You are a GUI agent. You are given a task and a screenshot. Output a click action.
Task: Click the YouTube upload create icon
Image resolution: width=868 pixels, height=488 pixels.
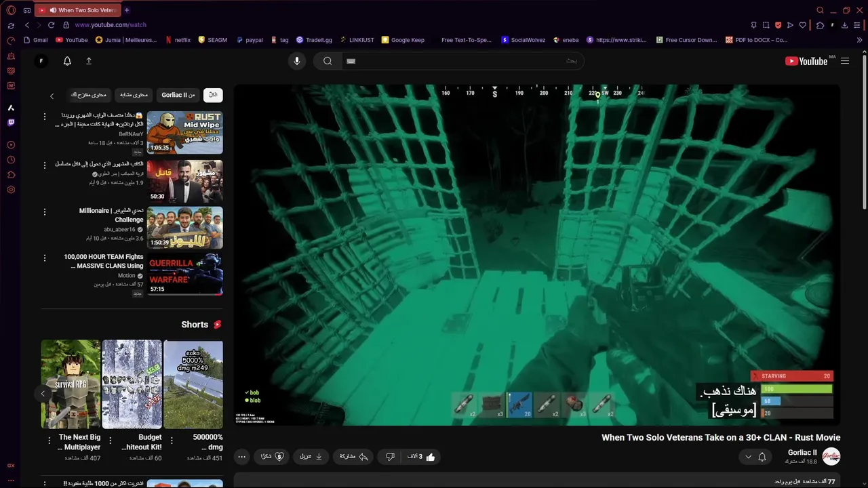[88, 61]
